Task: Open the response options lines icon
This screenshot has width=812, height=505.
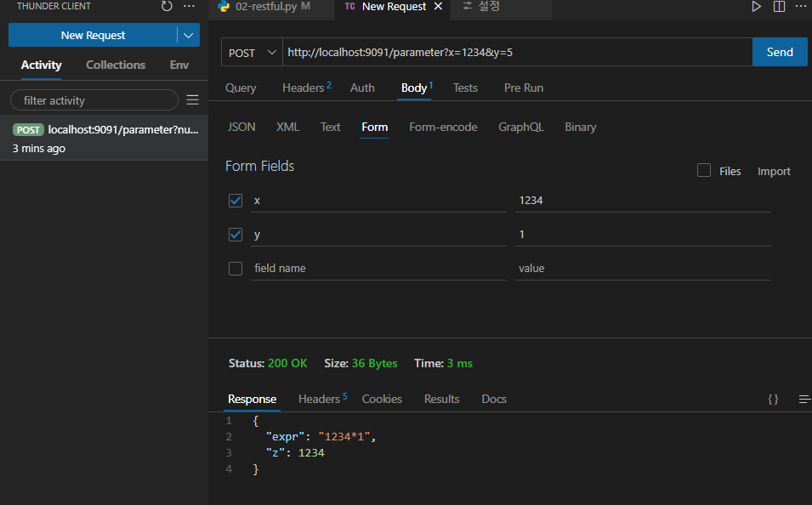Action: point(804,400)
